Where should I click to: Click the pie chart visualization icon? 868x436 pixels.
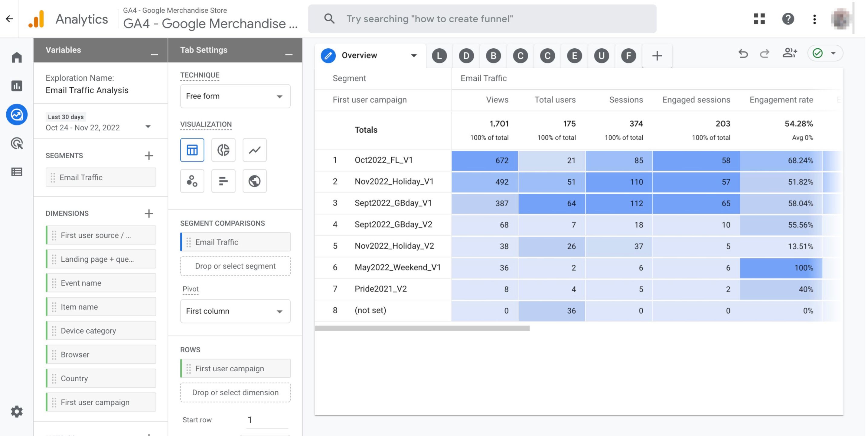click(223, 150)
